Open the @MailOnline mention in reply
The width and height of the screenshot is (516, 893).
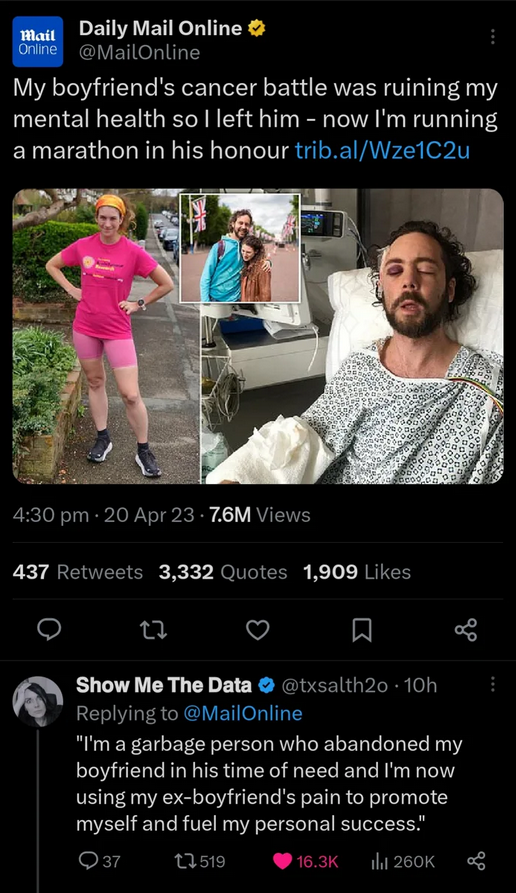tap(243, 713)
